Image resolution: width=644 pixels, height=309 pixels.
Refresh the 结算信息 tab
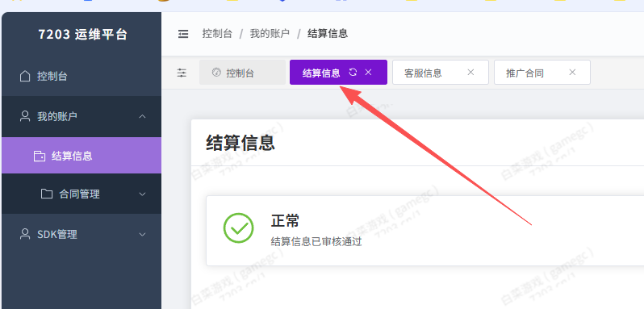[x=353, y=73]
